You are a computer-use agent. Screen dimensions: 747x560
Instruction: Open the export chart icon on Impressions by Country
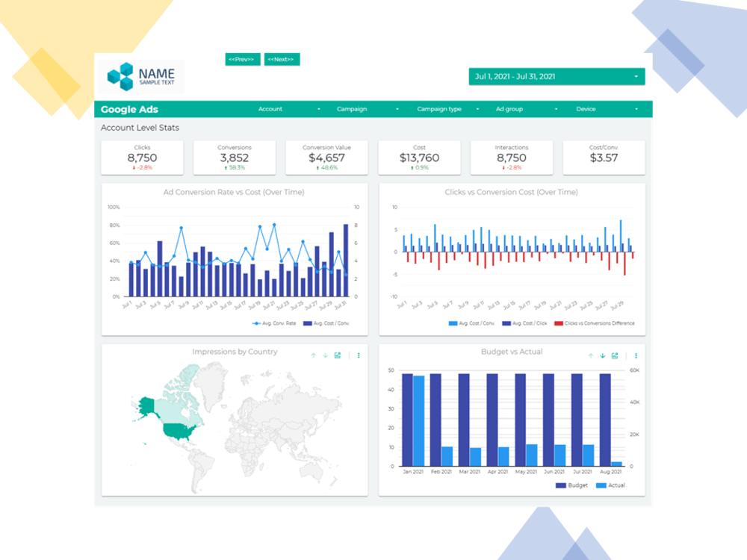coord(337,355)
